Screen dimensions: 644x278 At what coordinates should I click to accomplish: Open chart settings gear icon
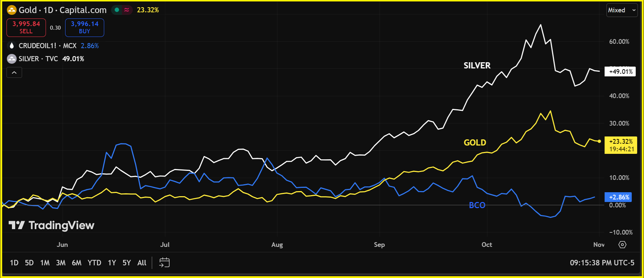[622, 245]
